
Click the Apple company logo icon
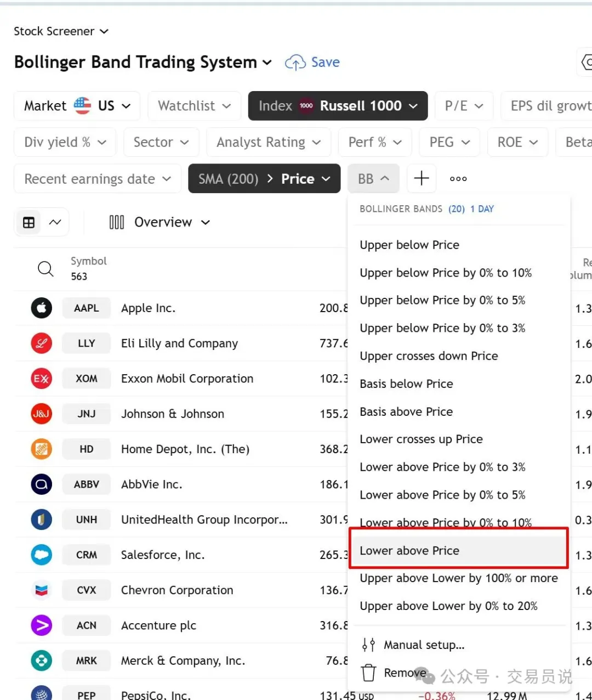click(42, 308)
